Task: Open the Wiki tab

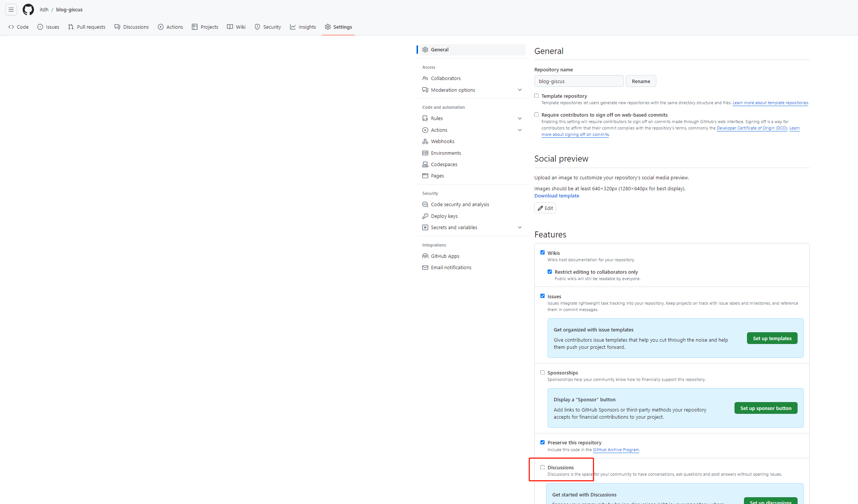Action: tap(236, 27)
